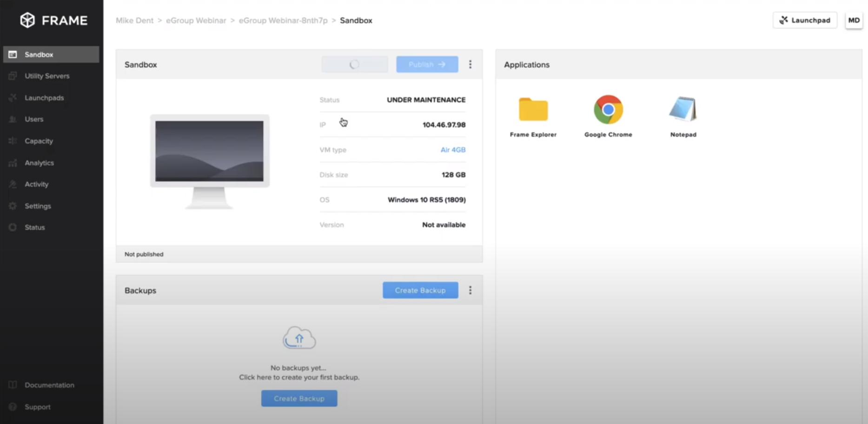The width and height of the screenshot is (868, 424).
Task: Click the sandbox monitor preview image
Action: point(210,161)
